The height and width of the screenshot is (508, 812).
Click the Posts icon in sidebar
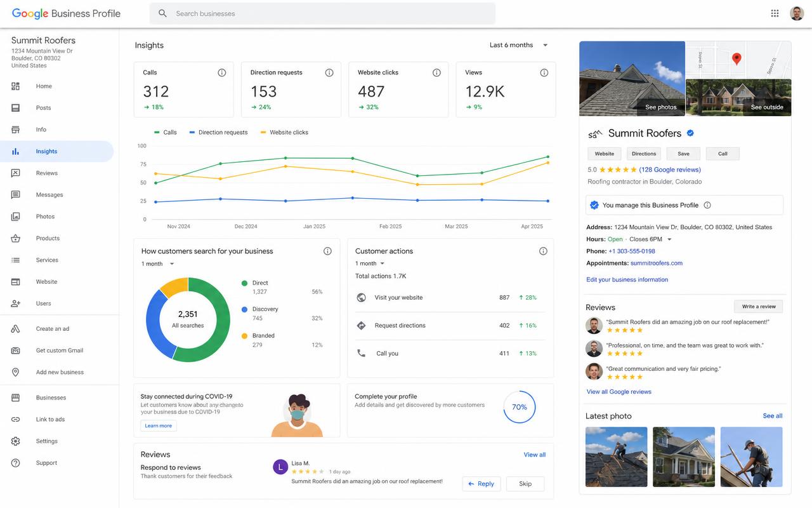coord(15,108)
